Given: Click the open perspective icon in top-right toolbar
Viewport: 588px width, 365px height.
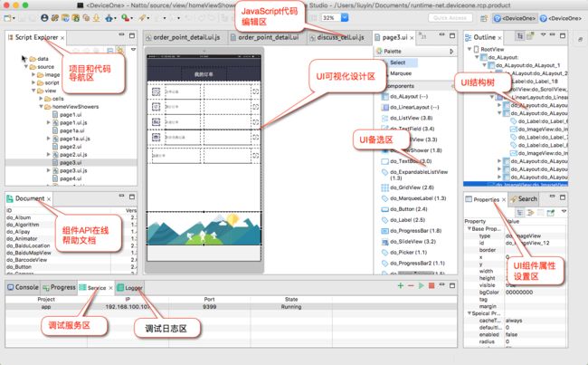Looking at the screenshot, I should pyautogui.click(x=484, y=18).
